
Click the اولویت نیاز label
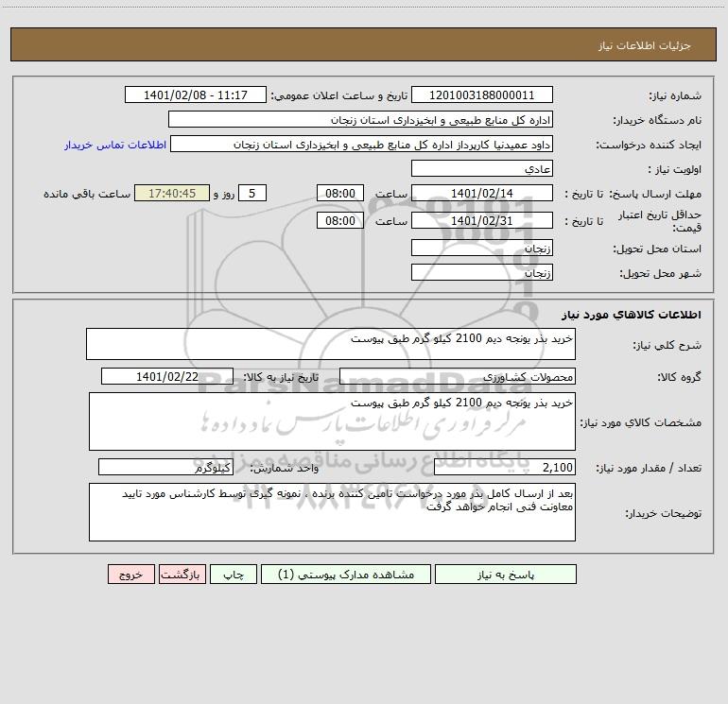coord(675,169)
